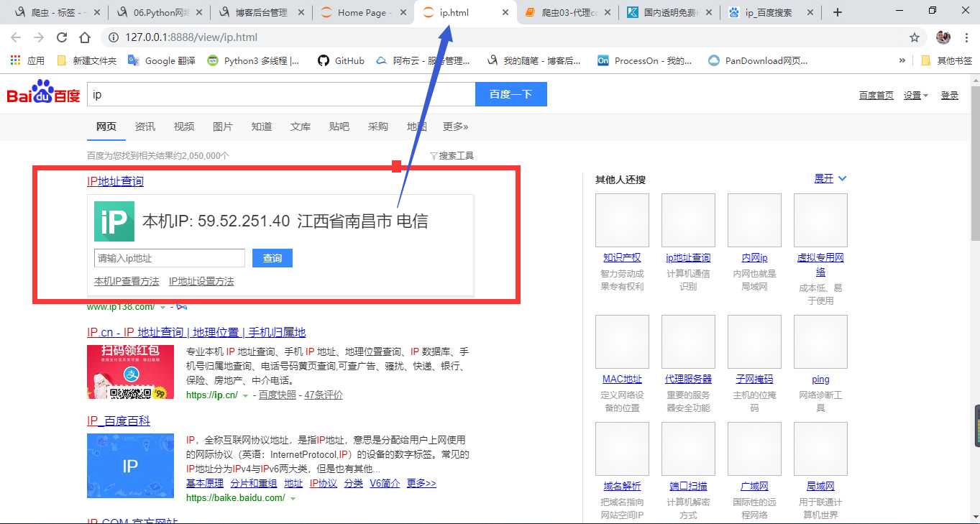Open the 应用 apps bookmark

click(28, 61)
